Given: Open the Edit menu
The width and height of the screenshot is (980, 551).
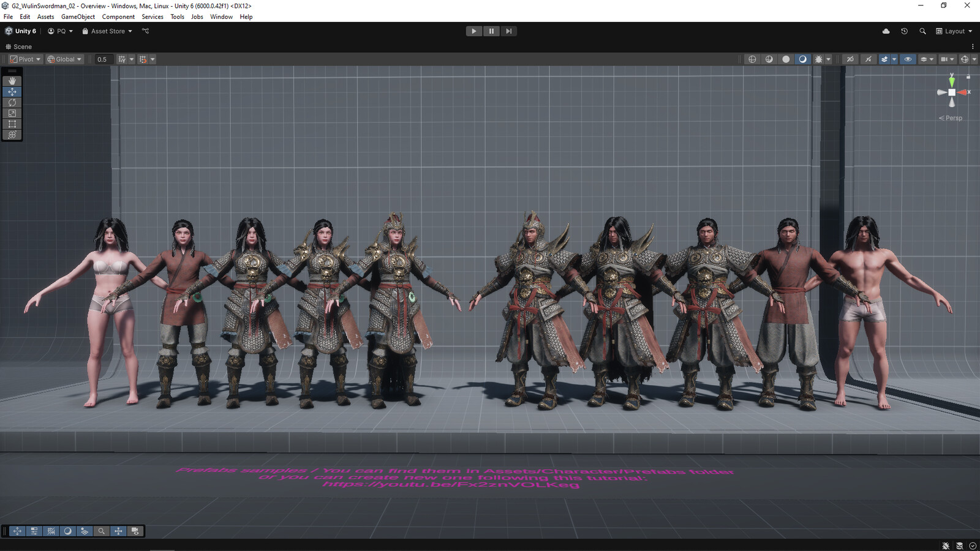Looking at the screenshot, I should 25,17.
